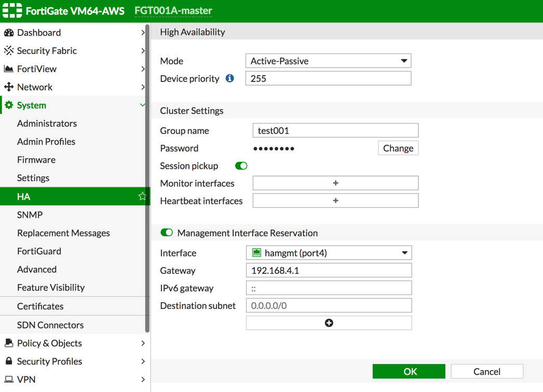Disable Management Interface Reservation toggle
543x392 pixels.
(x=167, y=233)
